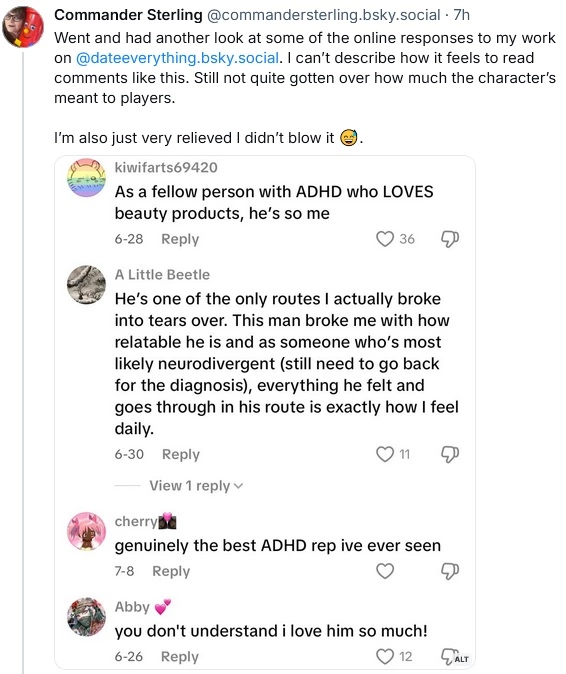566x674 pixels.
Task: Click Commander Sterling's profile avatar
Action: pos(23,27)
